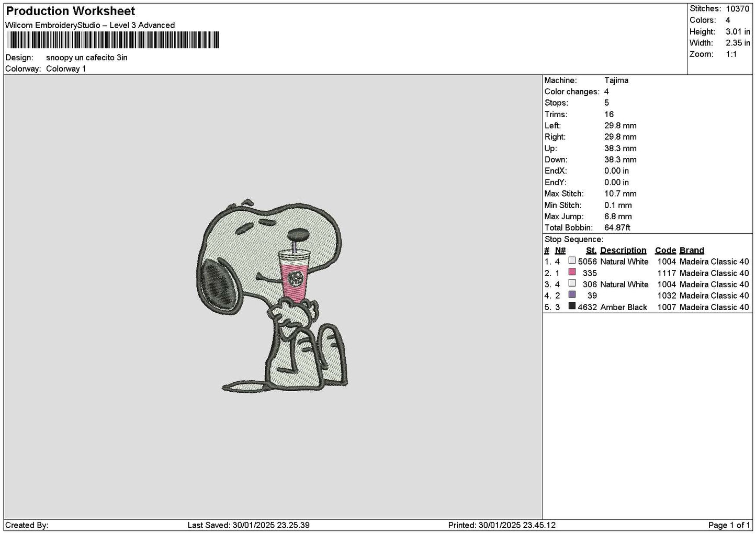Click the 'Code' column header

pyautogui.click(x=665, y=251)
